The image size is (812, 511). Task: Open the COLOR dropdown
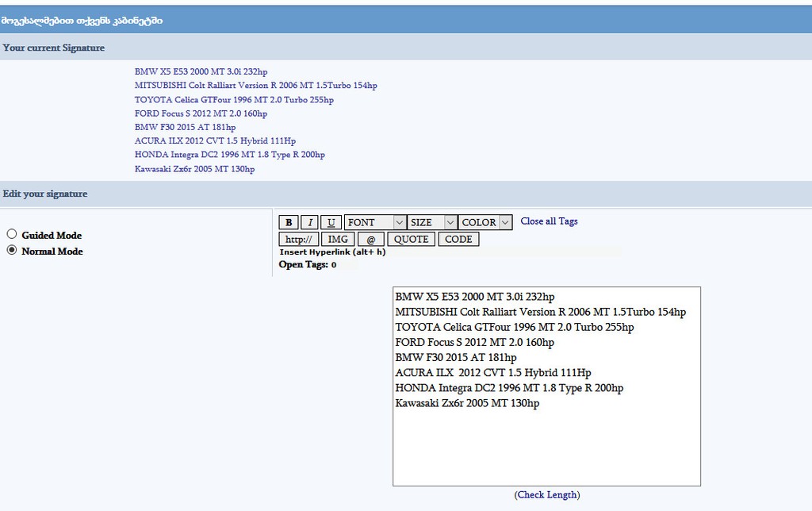click(485, 222)
